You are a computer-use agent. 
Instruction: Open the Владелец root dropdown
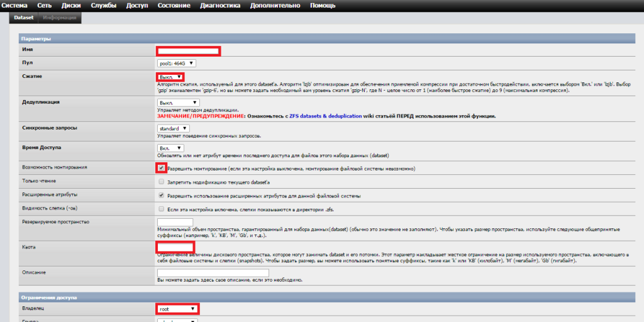point(177,309)
